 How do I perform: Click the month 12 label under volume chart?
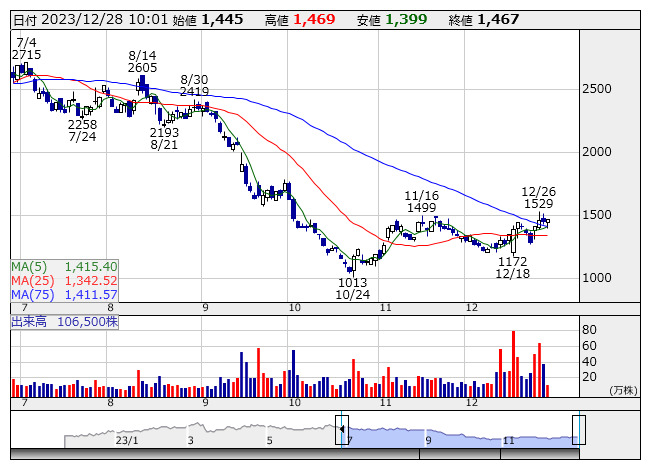coord(471,403)
